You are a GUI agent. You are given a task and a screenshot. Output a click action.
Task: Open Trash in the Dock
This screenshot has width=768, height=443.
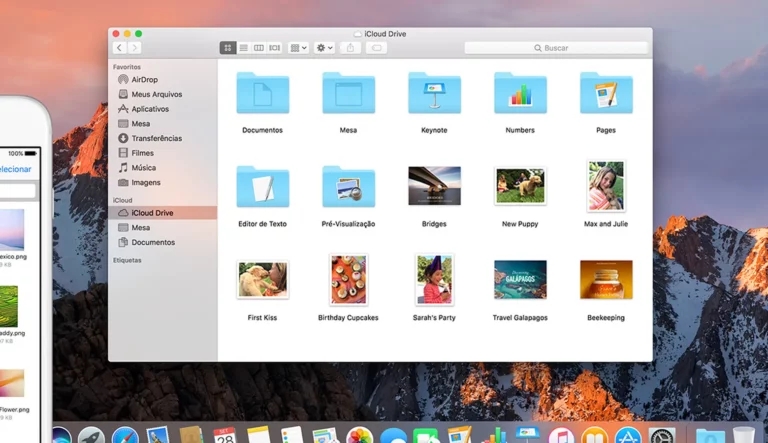(744, 435)
